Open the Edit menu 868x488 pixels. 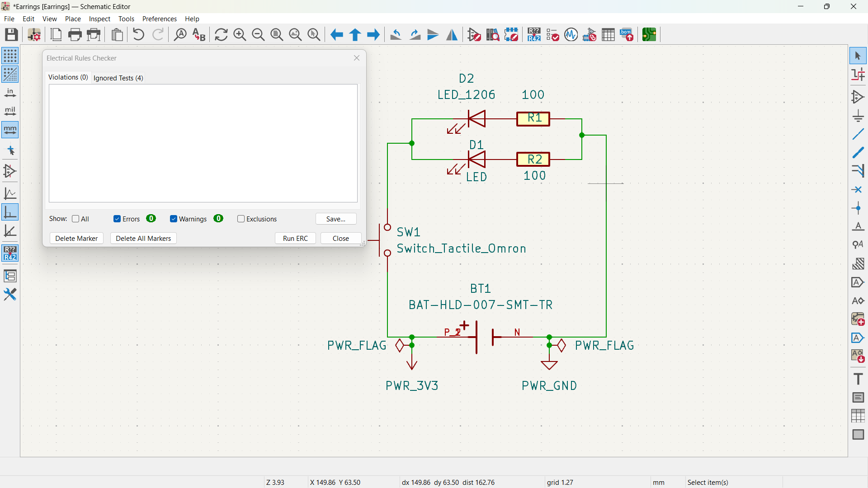click(28, 19)
